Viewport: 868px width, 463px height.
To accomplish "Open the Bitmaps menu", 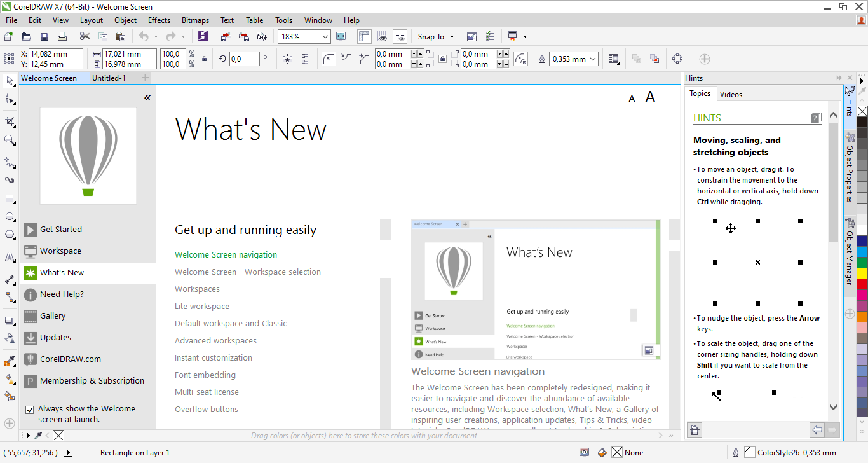I will pyautogui.click(x=195, y=20).
